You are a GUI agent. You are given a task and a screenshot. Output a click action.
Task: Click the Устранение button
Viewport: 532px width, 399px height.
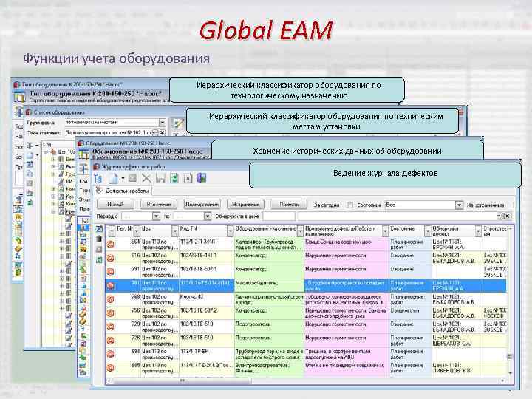pyautogui.click(x=245, y=204)
